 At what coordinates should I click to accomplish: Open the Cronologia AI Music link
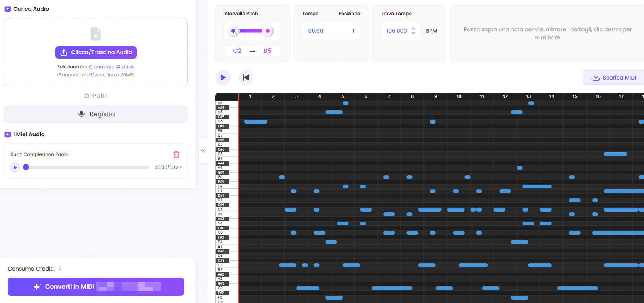(112, 67)
